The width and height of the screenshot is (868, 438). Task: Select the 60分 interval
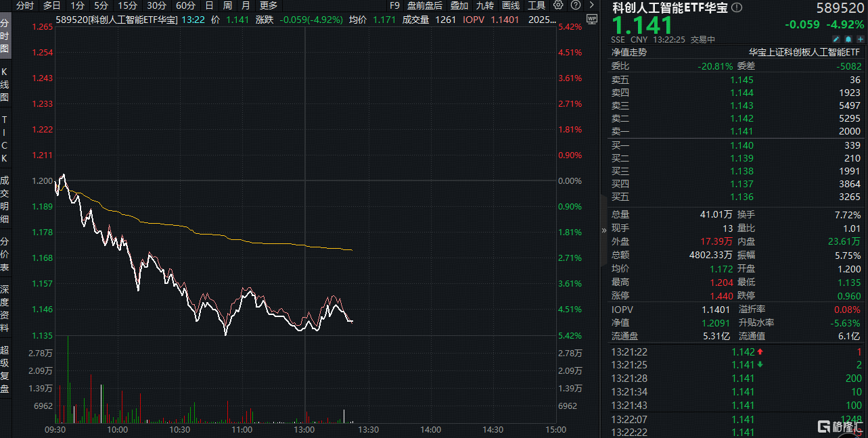click(x=185, y=5)
